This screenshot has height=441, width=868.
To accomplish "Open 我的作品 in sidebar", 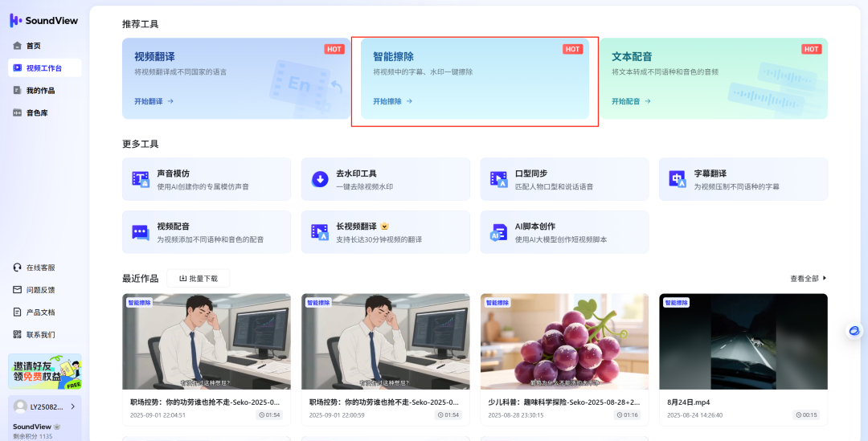I will tap(44, 90).
